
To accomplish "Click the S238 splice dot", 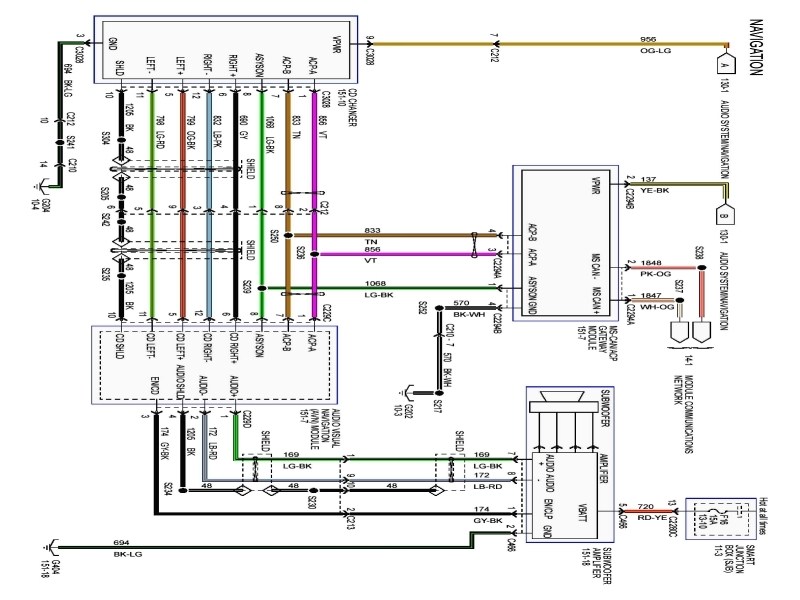I will click(702, 267).
